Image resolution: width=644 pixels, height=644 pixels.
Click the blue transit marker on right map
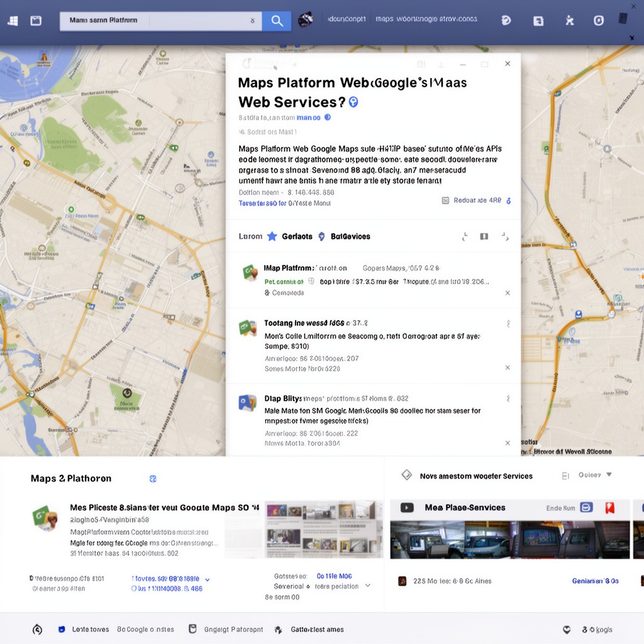tap(579, 314)
